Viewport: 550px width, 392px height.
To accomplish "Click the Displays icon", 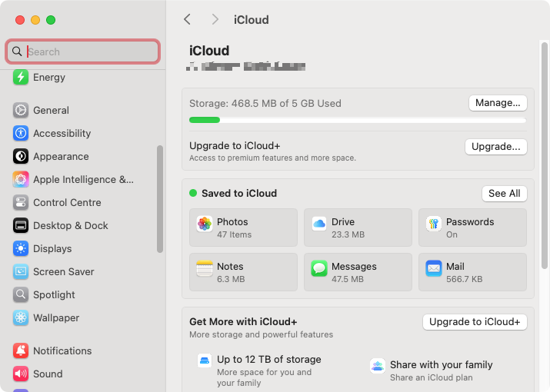I will point(21,248).
